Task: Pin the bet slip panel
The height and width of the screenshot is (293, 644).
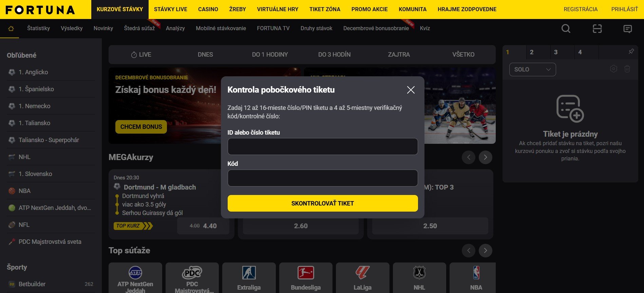Action: (631, 52)
